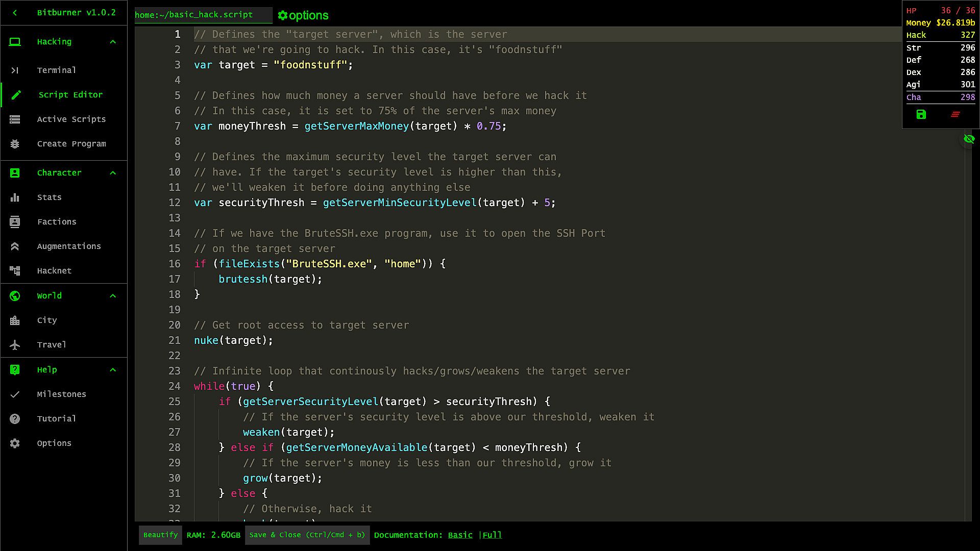Collapse the Character section chevron
Image resolution: width=980 pixels, height=551 pixels.
coord(113,173)
